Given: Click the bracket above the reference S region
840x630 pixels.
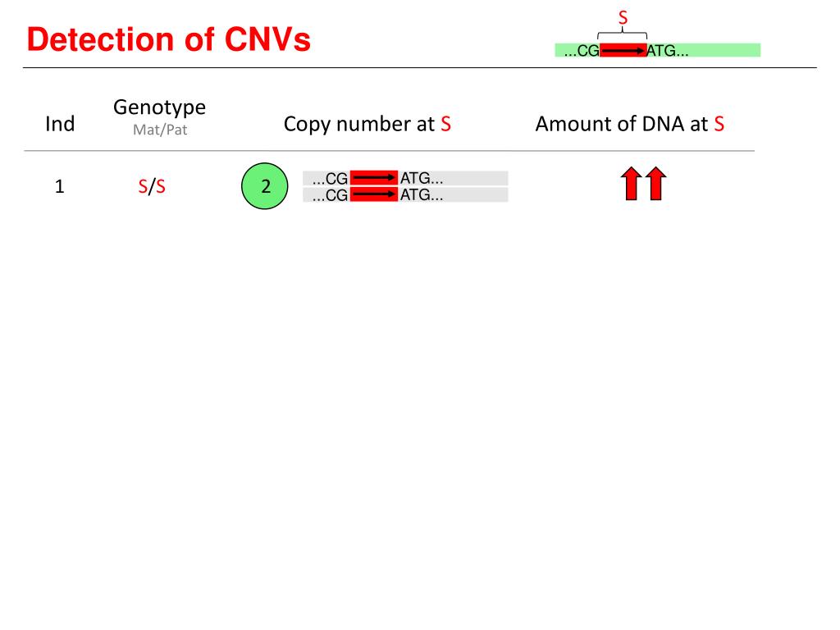Looking at the screenshot, I should [x=623, y=34].
